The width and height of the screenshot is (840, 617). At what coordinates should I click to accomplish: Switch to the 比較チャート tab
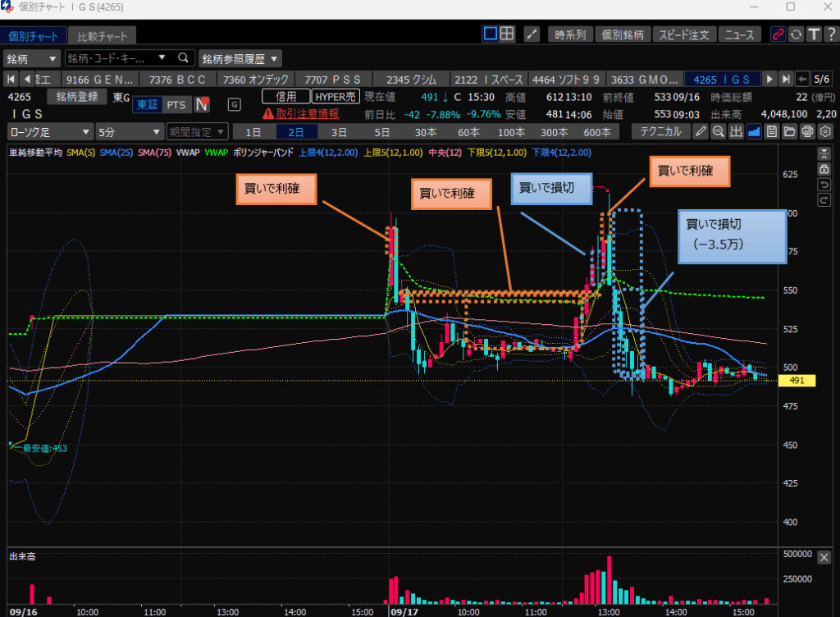(x=103, y=37)
